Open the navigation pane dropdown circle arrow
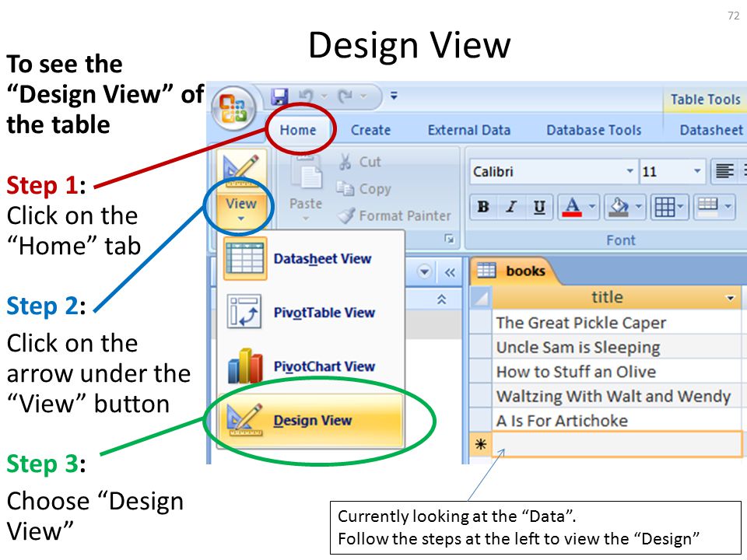Image resolution: width=747 pixels, height=560 pixels. point(424,272)
